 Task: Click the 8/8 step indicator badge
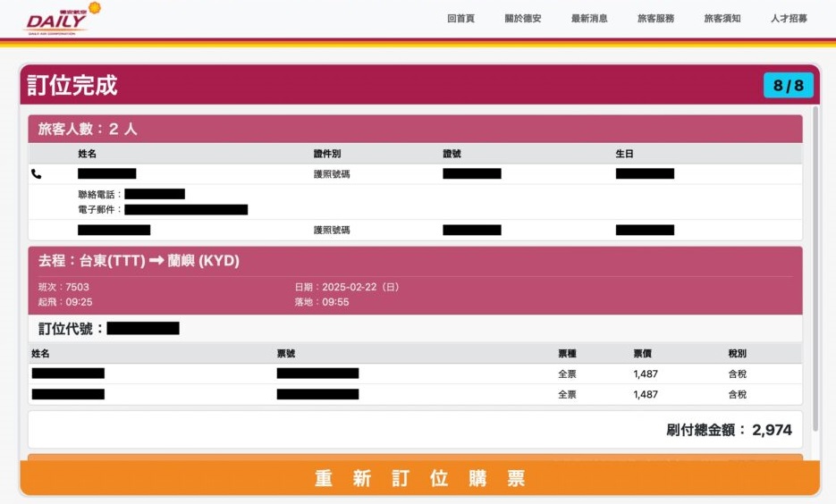(x=789, y=85)
